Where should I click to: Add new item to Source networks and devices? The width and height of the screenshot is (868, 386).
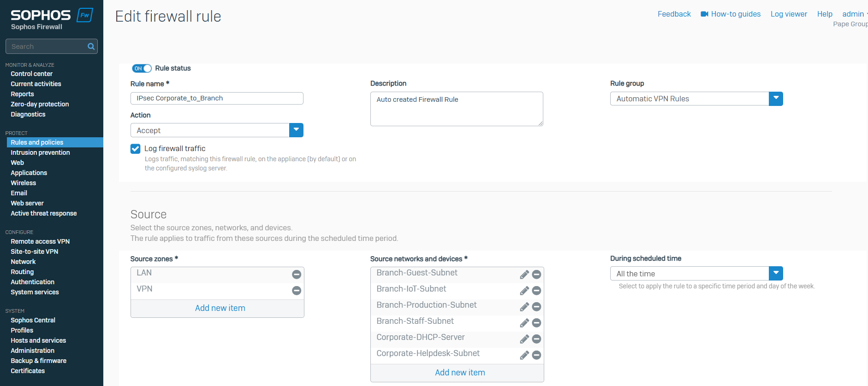460,373
